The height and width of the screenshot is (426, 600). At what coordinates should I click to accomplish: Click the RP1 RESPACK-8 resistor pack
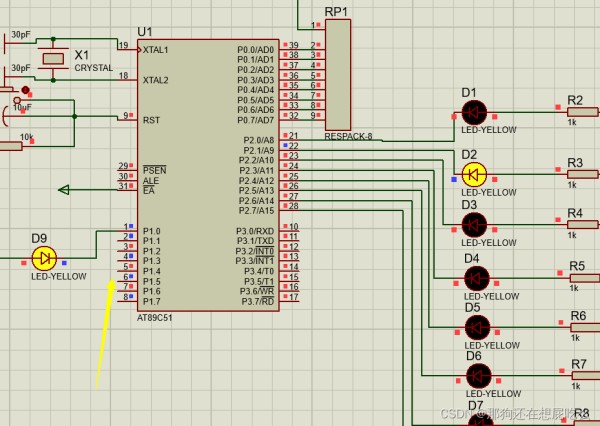pos(337,75)
